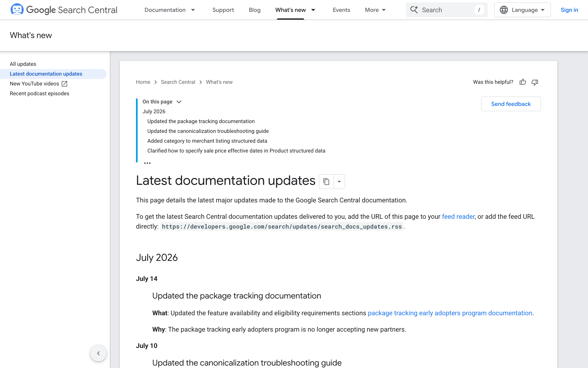
Task: Click the thumbs up helpful icon
Action: [523, 82]
